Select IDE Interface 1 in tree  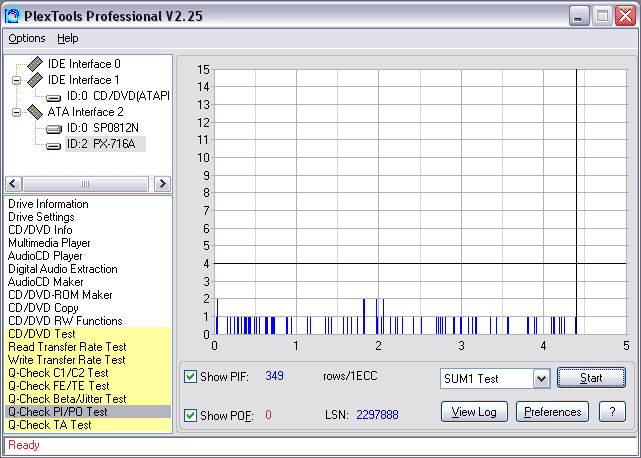[83, 80]
